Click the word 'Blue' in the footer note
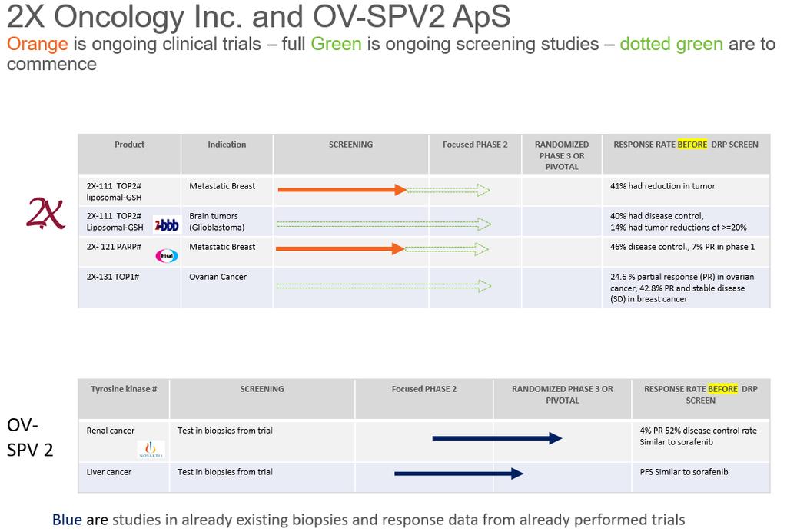The image size is (787, 532). [x=67, y=520]
